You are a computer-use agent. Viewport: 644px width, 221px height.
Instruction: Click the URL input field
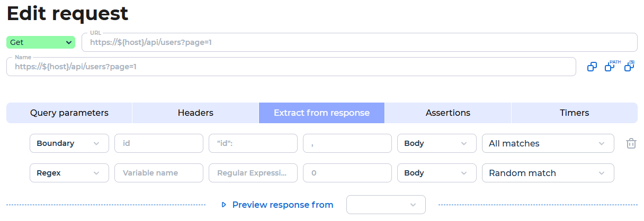pos(360,42)
